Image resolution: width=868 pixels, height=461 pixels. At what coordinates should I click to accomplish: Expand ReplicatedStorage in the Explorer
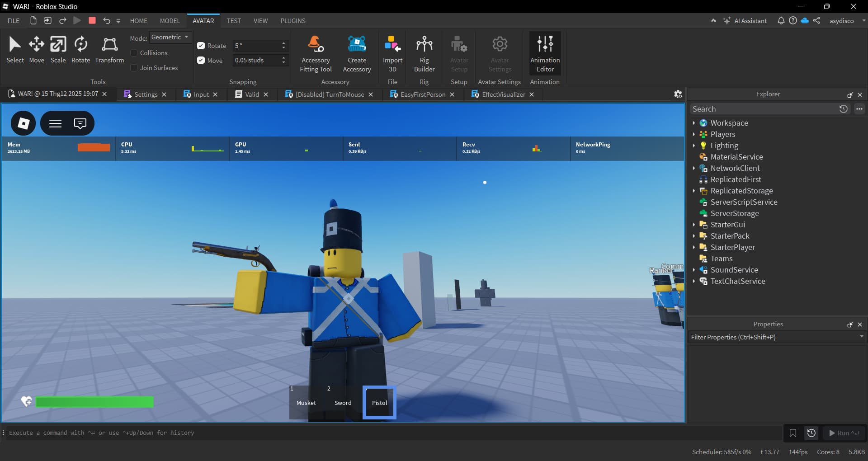pos(695,191)
